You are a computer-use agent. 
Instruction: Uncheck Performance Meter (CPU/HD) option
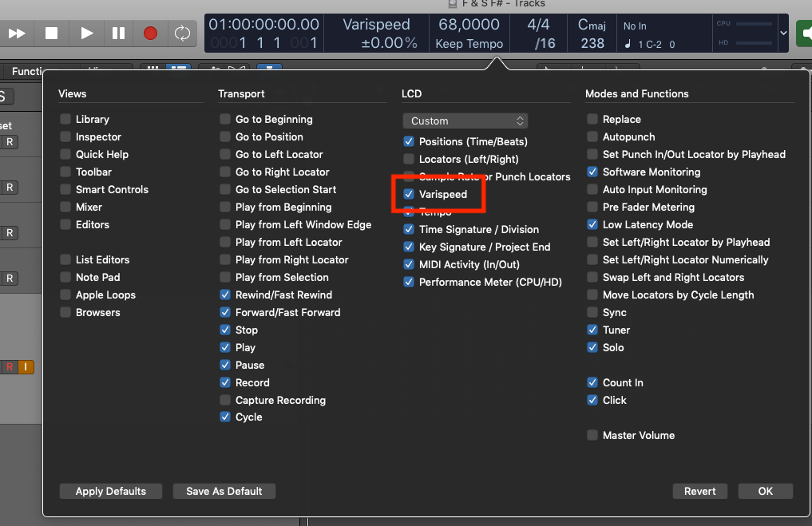[409, 282]
